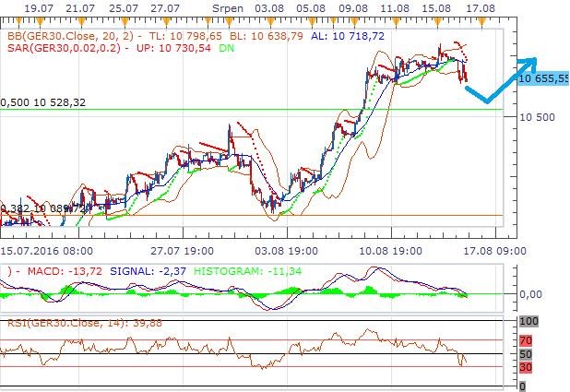Select the AL: 10 718,72 value
The image size is (570, 392).
pyautogui.click(x=348, y=36)
